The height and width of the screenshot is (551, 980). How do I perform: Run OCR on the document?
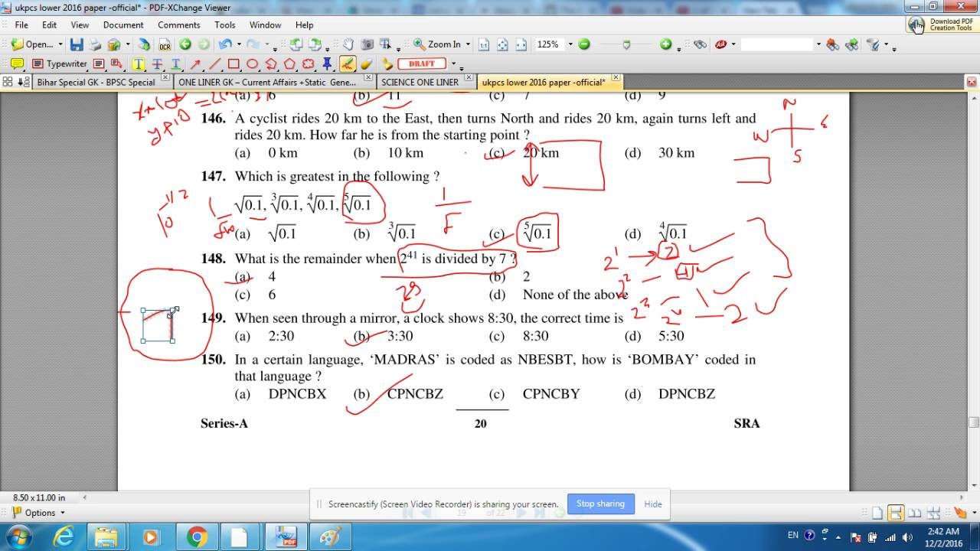tap(165, 44)
